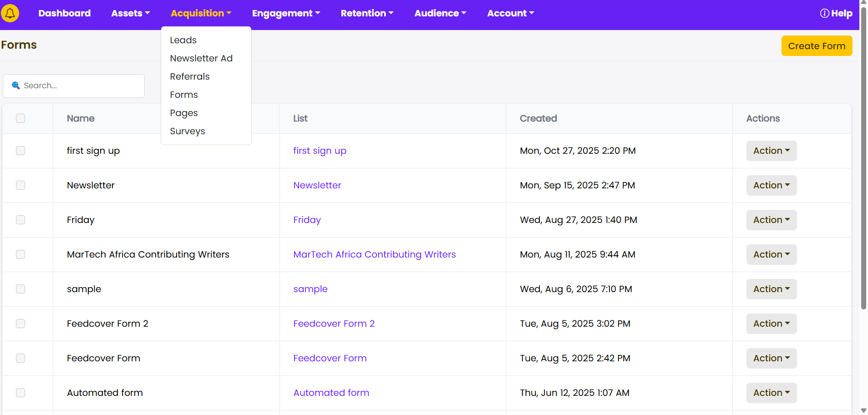Click the magnifier icon in search box
This screenshot has width=868, height=415.
click(16, 86)
